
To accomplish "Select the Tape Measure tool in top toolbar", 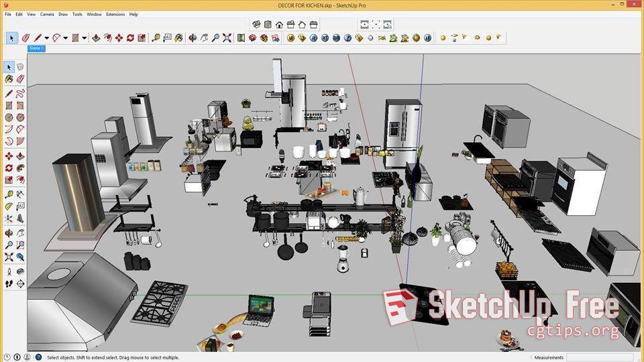I will tap(156, 38).
